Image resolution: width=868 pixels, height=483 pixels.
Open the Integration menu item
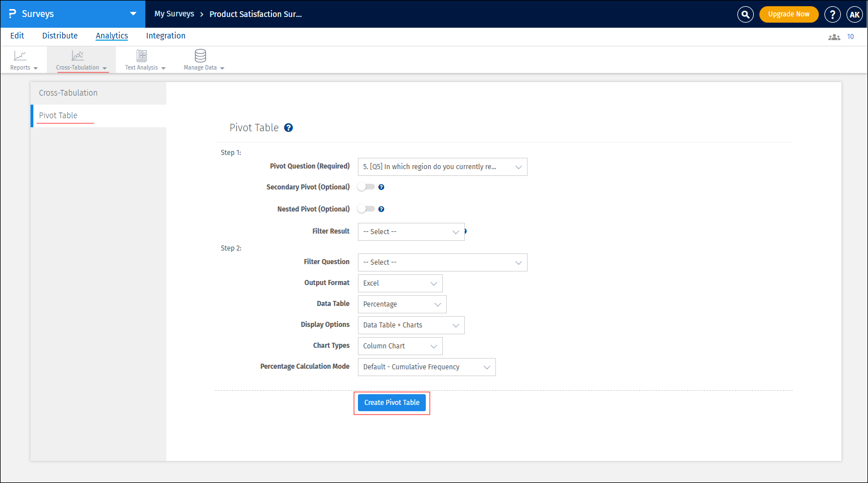coord(165,36)
